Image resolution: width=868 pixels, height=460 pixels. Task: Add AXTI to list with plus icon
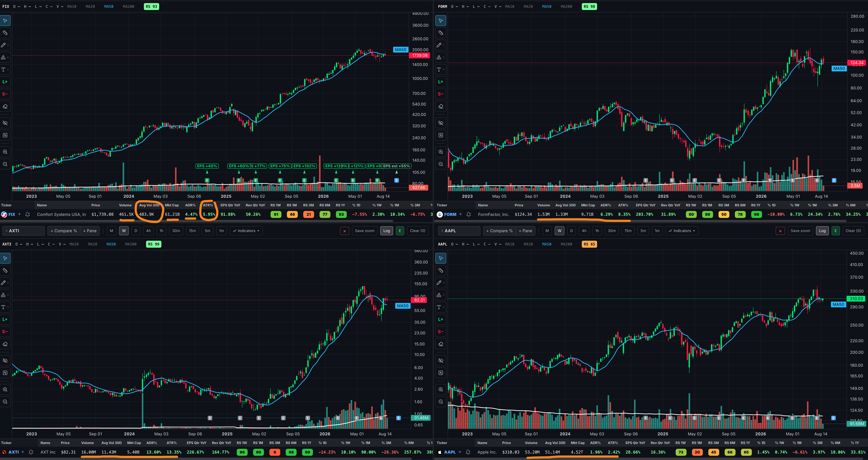pos(23,452)
